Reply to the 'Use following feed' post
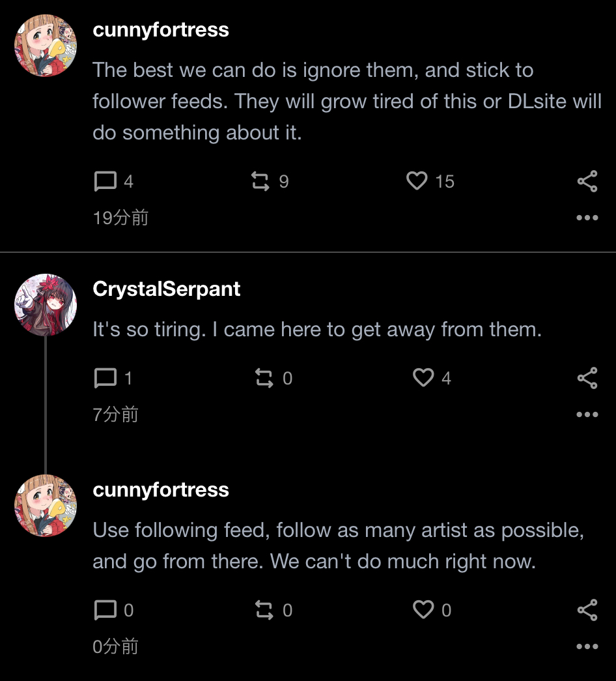616x681 pixels. coord(105,610)
